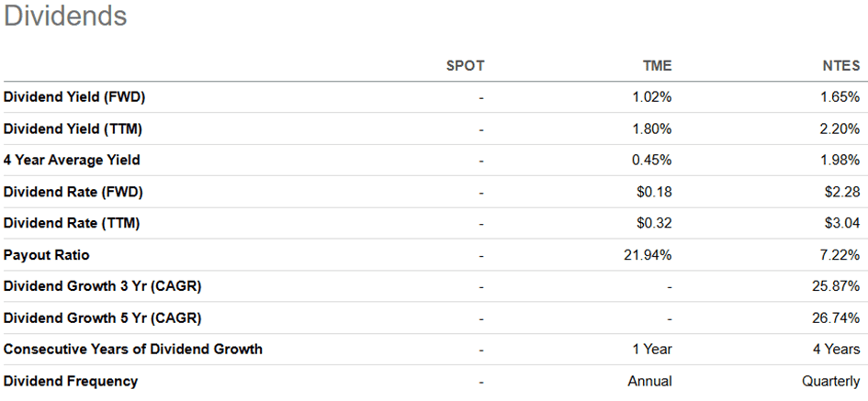
Task: Click the Dividend Rate (TTM) row label
Action: 73,223
